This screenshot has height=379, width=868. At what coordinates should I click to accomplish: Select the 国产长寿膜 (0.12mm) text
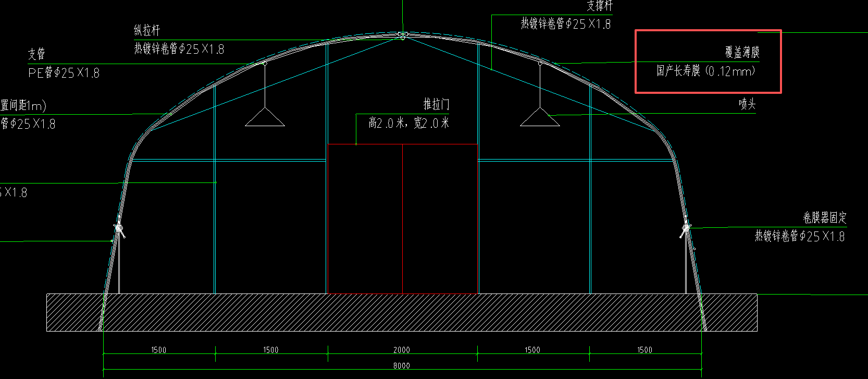(705, 71)
